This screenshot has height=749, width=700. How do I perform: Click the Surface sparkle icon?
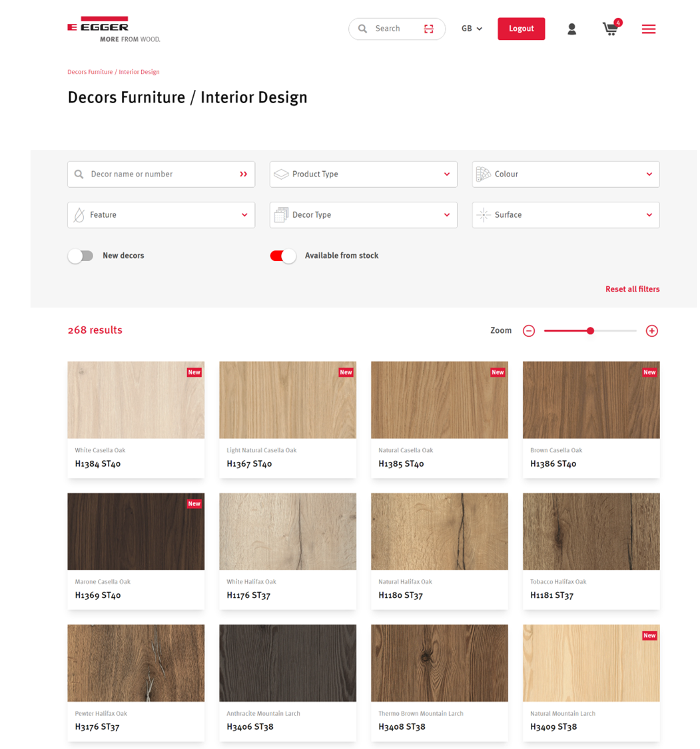(x=483, y=215)
